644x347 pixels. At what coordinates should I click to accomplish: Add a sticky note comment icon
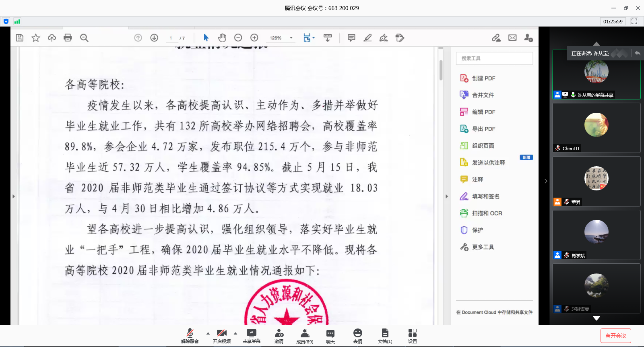click(351, 38)
